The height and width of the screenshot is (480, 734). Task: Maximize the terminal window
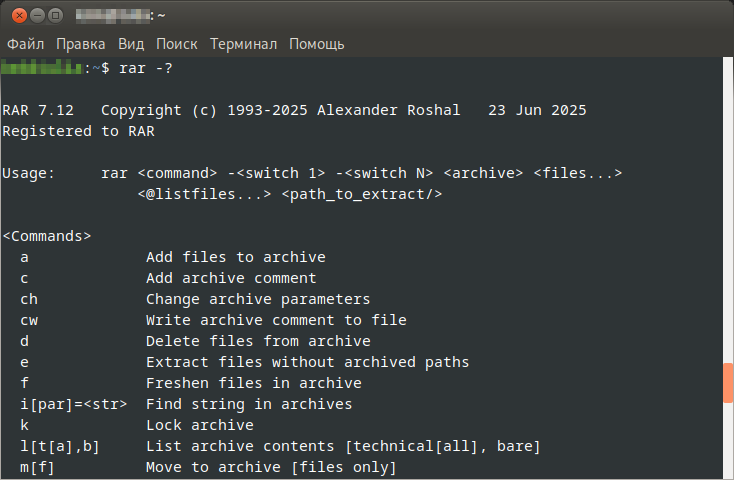click(x=55, y=15)
